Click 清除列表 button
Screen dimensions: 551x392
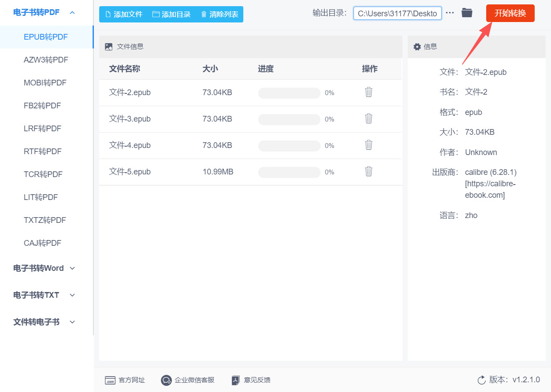(x=220, y=15)
